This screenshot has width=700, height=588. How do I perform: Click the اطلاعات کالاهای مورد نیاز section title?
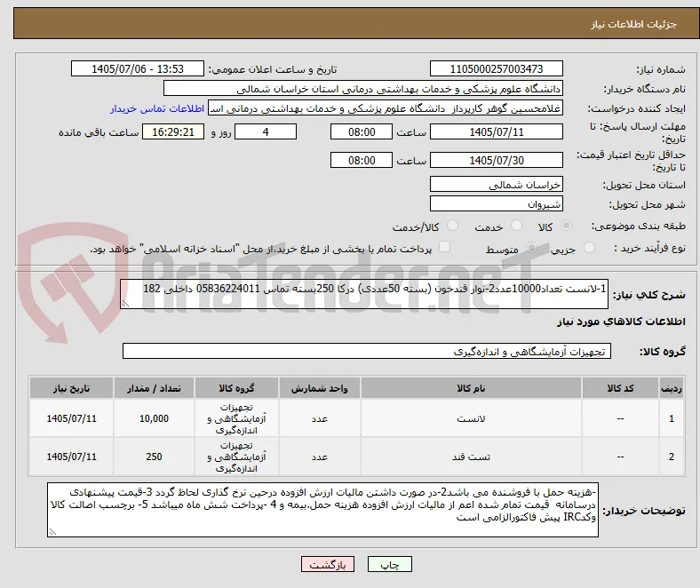[621, 322]
